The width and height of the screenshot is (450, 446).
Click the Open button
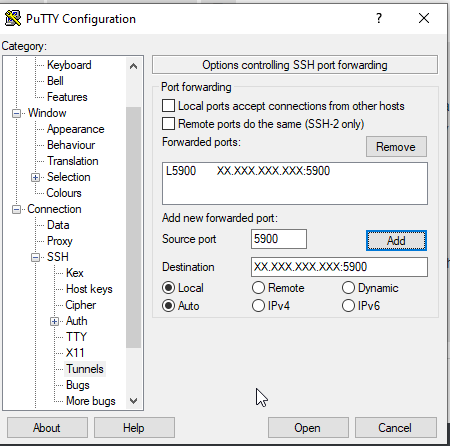pos(308,427)
